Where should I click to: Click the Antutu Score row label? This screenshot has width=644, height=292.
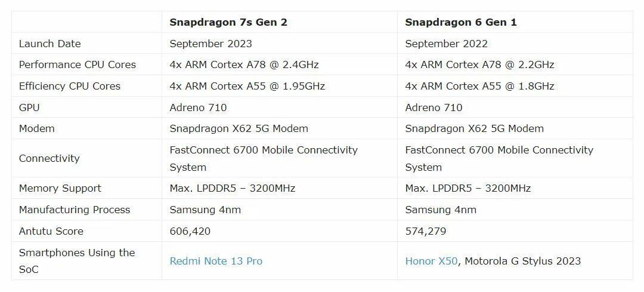click(51, 231)
